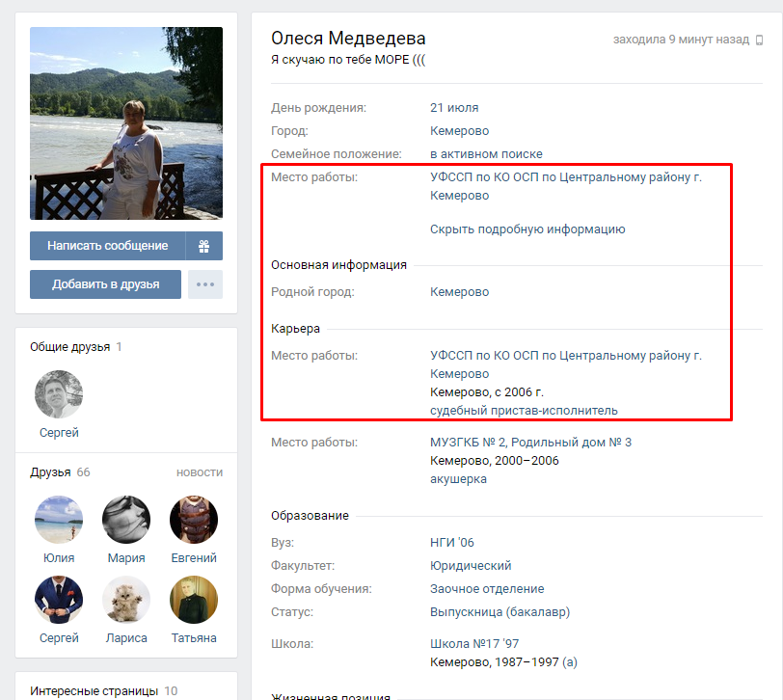This screenshot has height=700, width=783.
Task: Click 'новости' link in friends block
Action: [x=200, y=472]
